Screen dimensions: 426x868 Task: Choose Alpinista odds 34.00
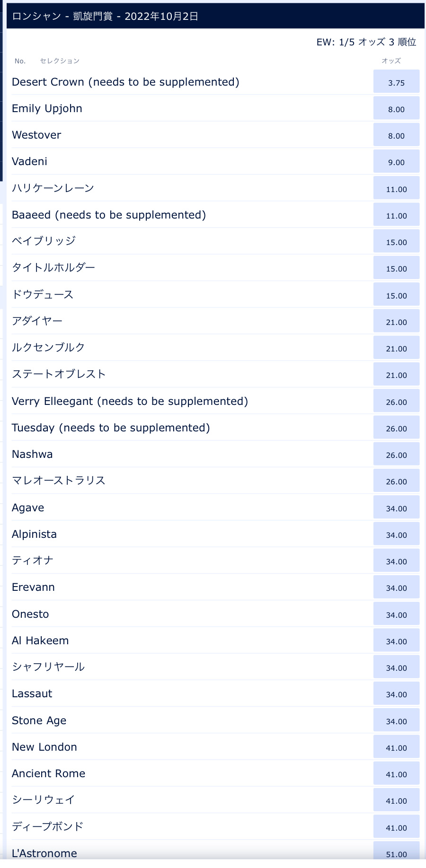pos(396,534)
